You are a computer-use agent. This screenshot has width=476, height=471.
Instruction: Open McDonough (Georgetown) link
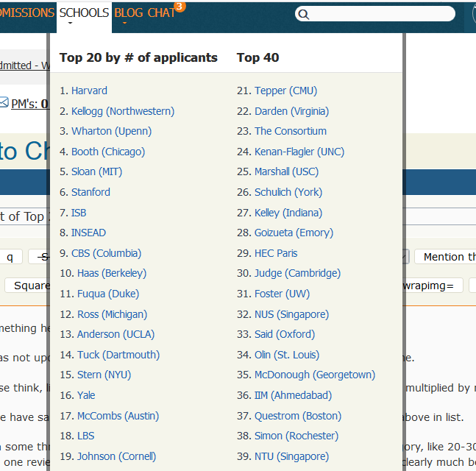point(315,375)
